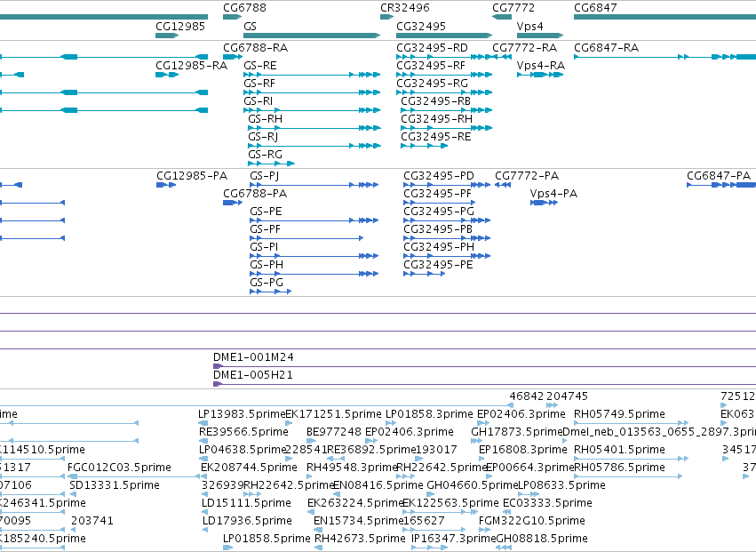Open the CG12985-PA protein label
Image resolution: width=756 pixels, height=552 pixels.
[x=192, y=176]
